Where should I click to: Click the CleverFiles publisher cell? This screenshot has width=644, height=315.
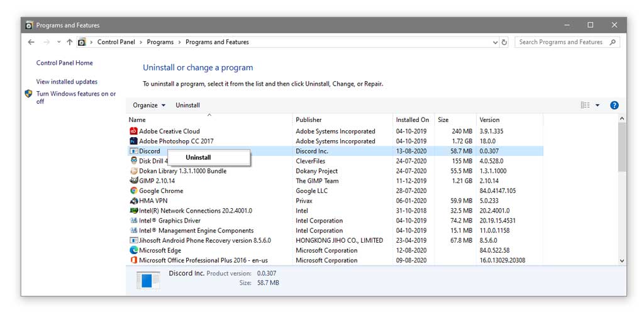(309, 161)
